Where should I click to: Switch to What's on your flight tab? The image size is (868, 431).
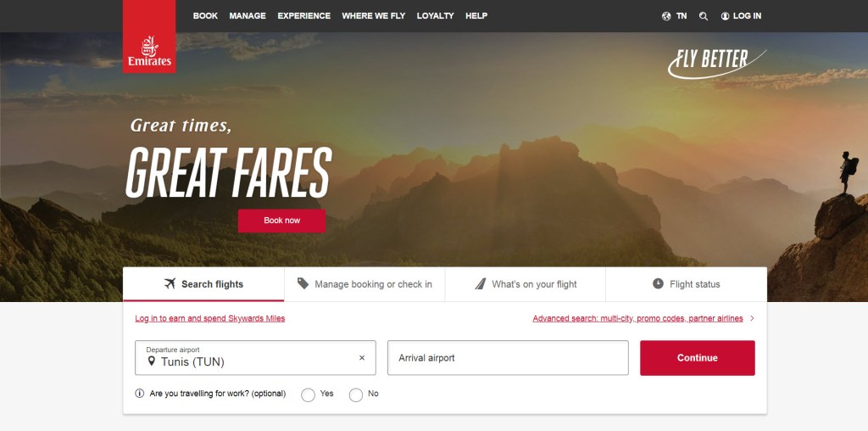pyautogui.click(x=526, y=284)
